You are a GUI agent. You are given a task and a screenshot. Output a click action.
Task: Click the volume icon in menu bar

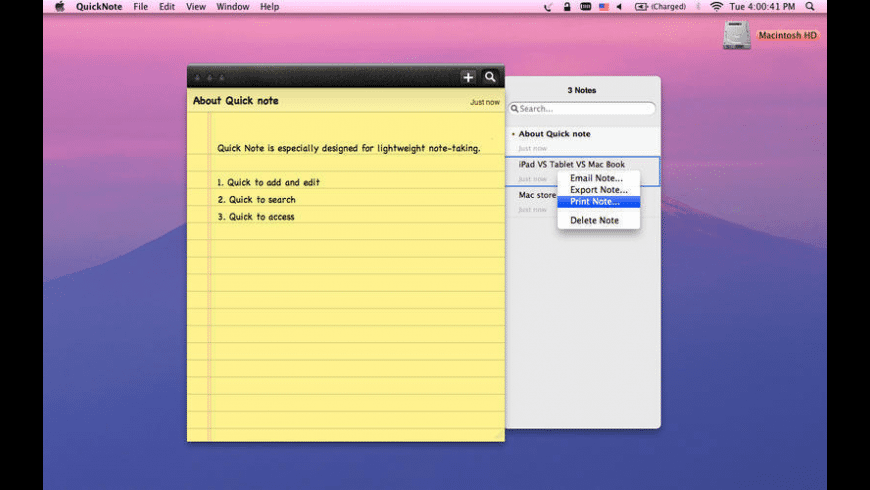(x=619, y=7)
